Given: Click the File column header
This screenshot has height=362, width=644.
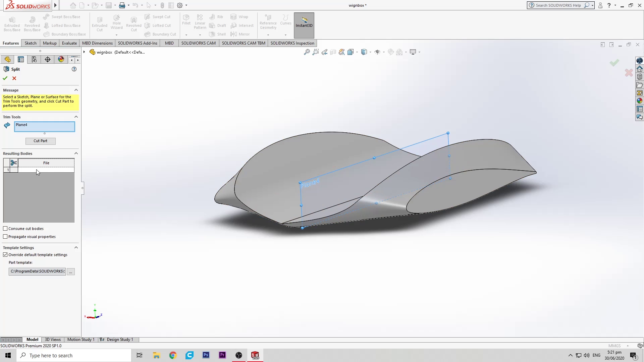Looking at the screenshot, I should (x=46, y=163).
